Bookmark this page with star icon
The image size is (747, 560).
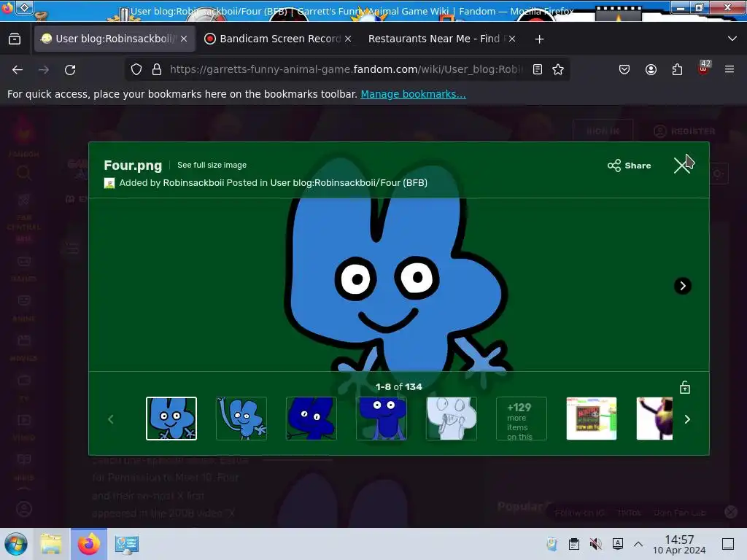[558, 69]
